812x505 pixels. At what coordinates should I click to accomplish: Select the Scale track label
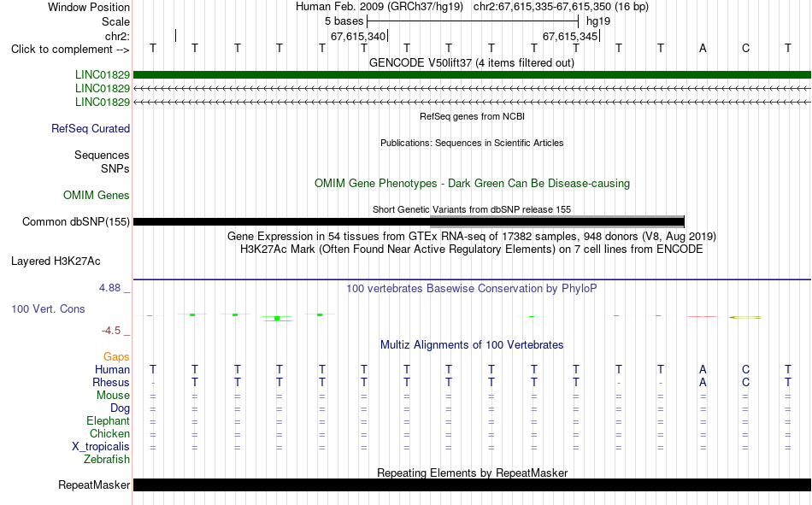tap(115, 21)
